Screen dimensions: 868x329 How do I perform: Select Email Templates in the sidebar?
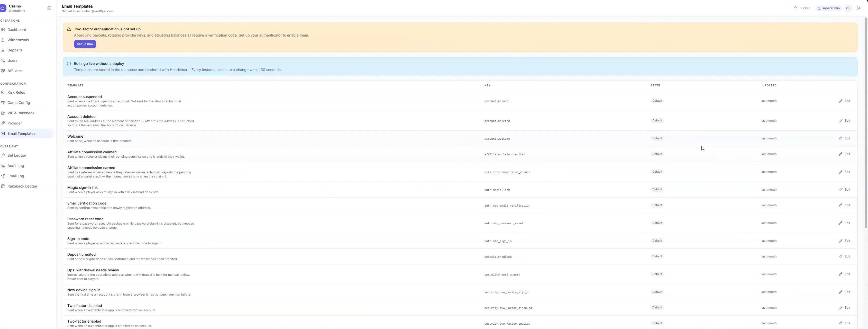pos(27,134)
